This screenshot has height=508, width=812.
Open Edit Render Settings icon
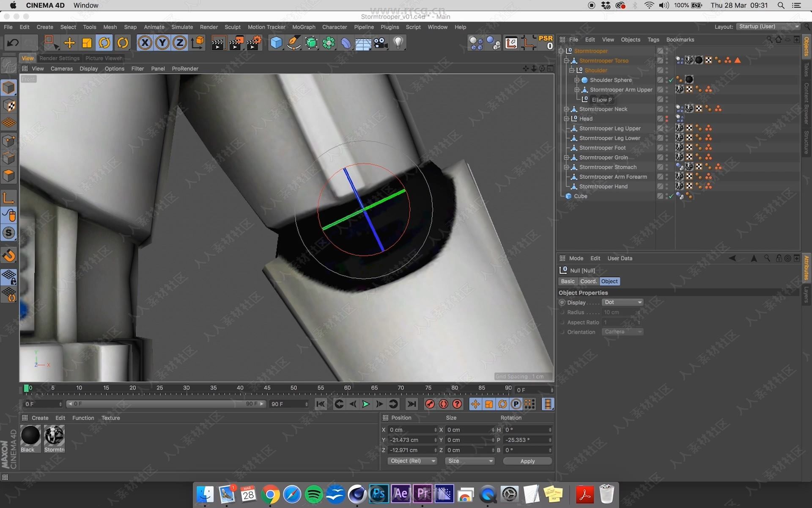coord(254,43)
